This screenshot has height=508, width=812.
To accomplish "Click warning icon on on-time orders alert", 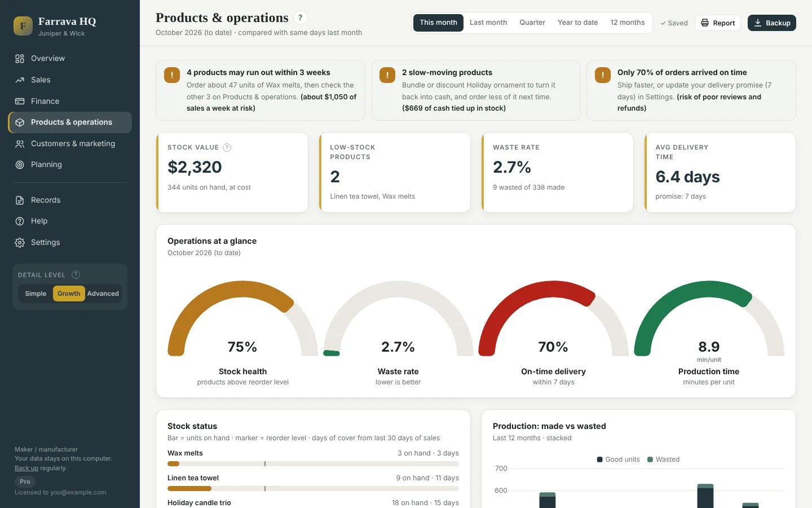I will (603, 75).
